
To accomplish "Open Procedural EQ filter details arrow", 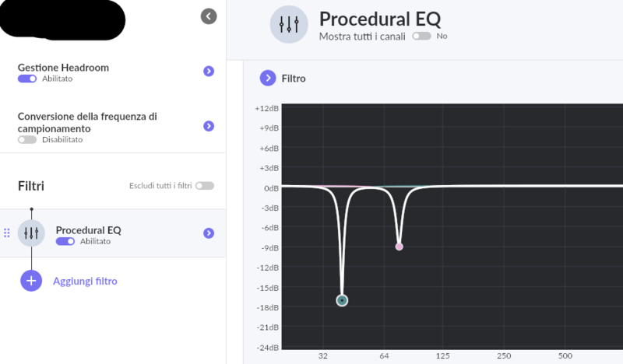I will (209, 233).
